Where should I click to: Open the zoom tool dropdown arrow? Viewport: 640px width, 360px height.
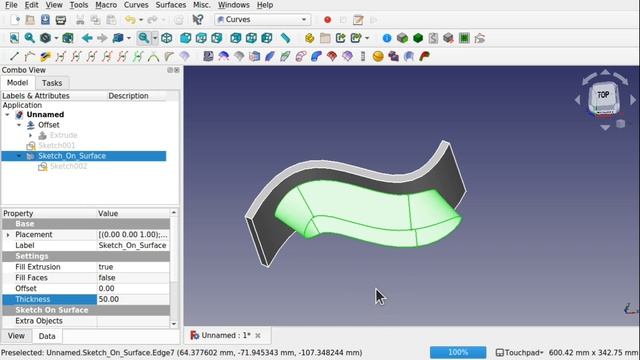pyautogui.click(x=155, y=38)
